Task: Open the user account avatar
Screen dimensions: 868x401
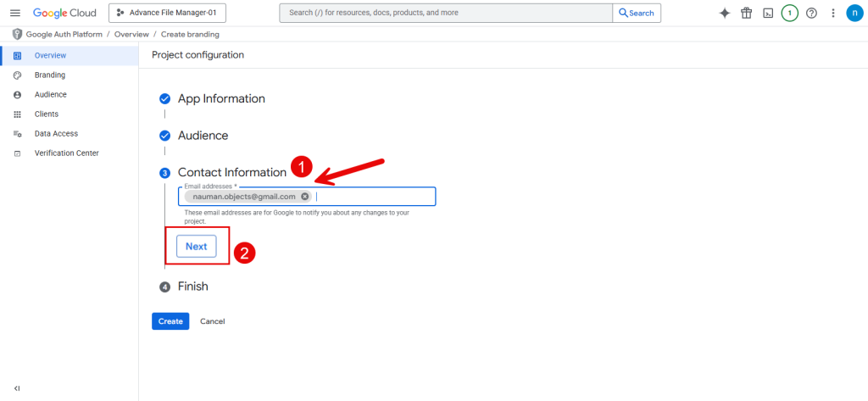Action: 854,14
